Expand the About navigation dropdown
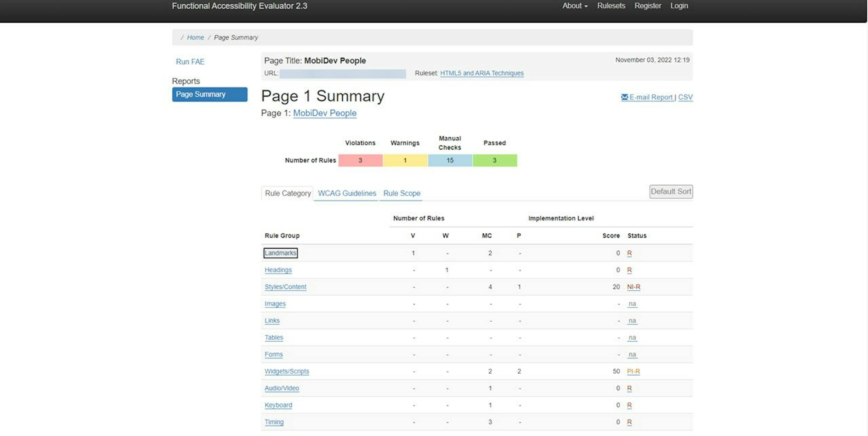Screen dimensions: 868x436 pos(574,6)
